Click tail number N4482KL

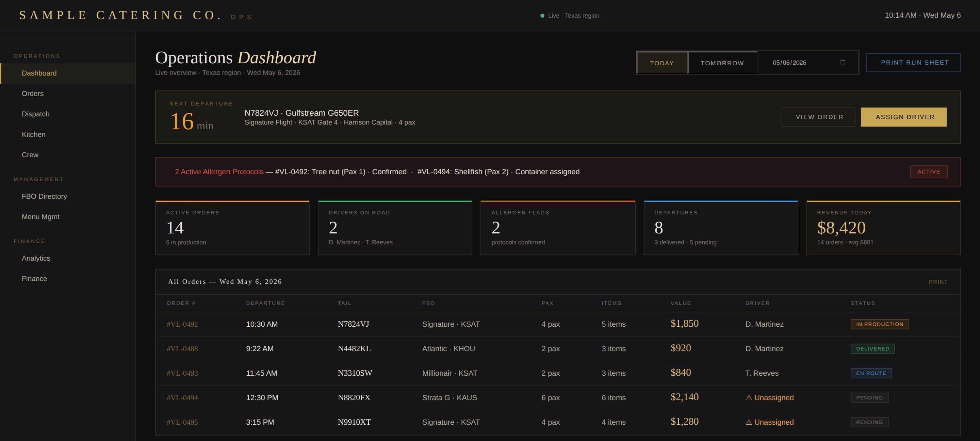[x=354, y=348]
